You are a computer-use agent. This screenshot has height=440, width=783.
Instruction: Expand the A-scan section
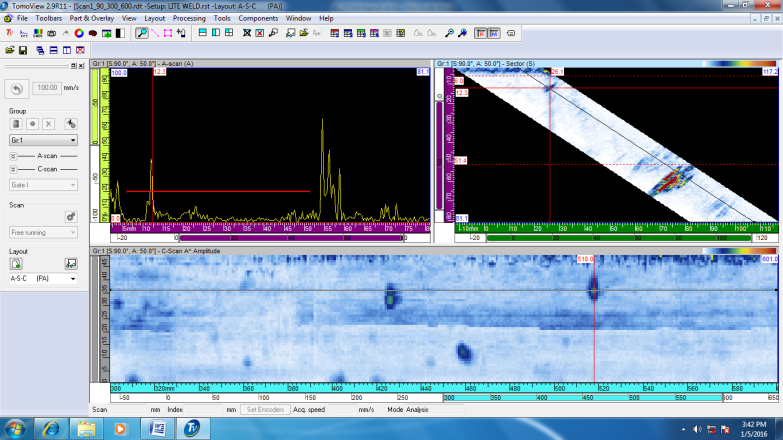click(14, 156)
